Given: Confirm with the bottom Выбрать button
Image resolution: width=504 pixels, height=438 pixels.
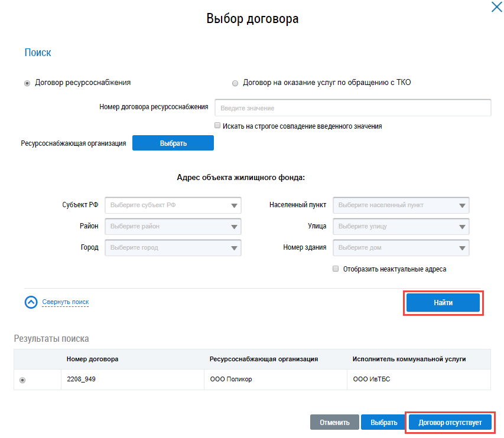Looking at the screenshot, I should pyautogui.click(x=383, y=422).
